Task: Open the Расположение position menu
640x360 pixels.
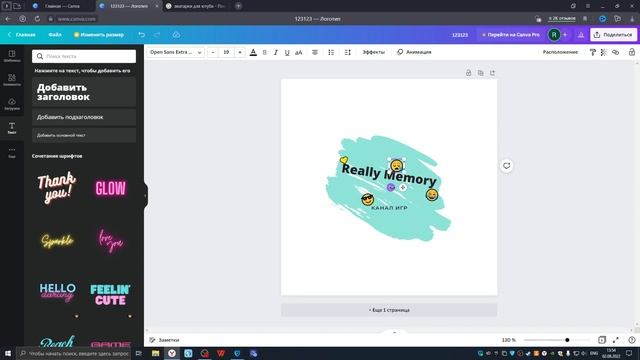Action: point(560,52)
